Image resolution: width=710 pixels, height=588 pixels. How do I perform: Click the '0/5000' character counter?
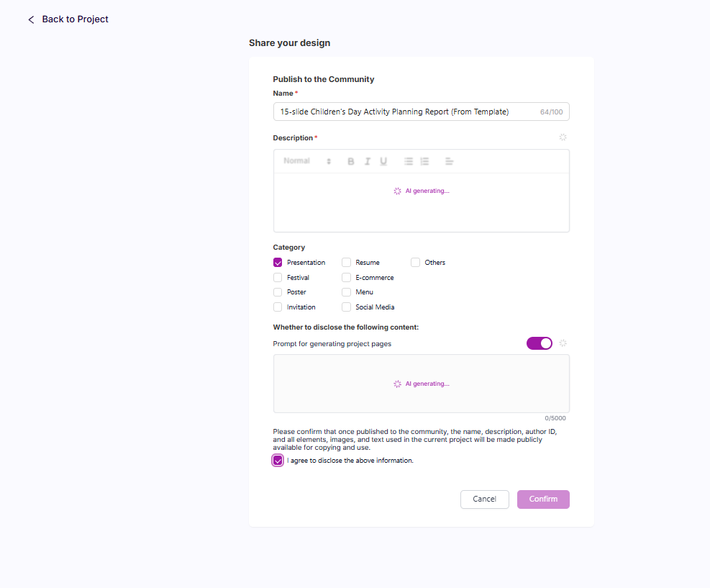click(555, 418)
